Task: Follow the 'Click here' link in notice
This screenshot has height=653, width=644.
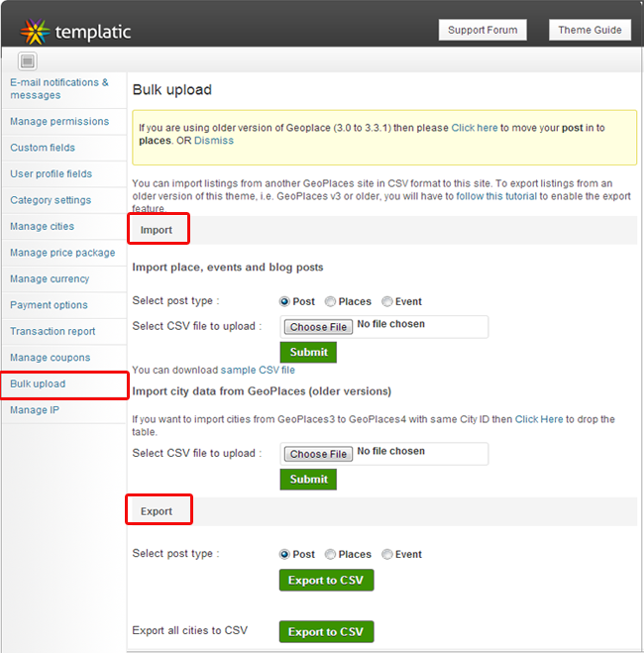Action: click(x=475, y=128)
